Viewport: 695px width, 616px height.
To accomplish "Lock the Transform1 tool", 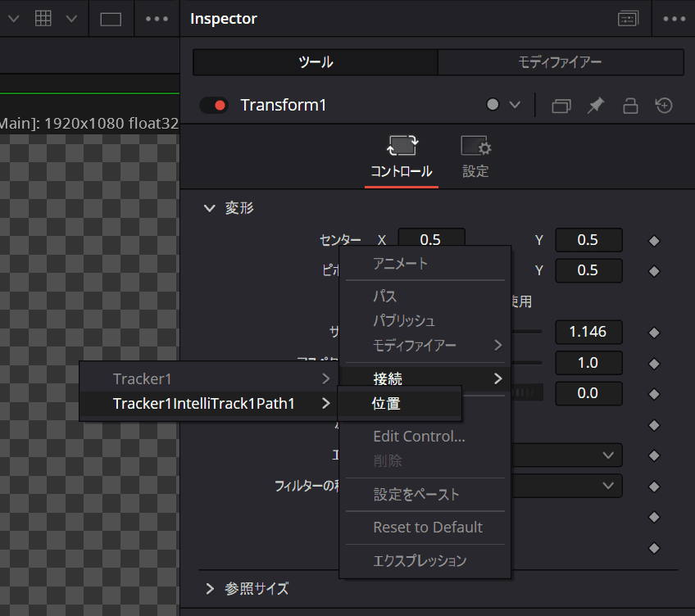I will 630,106.
